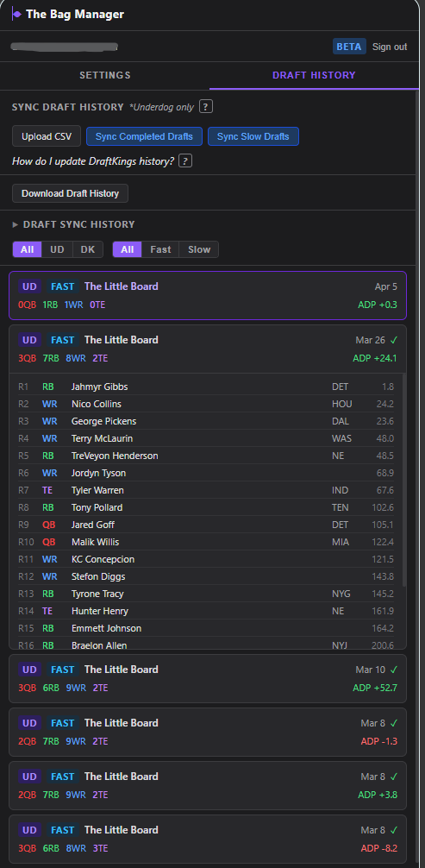Click the ADP +52.7 value

(x=375, y=688)
